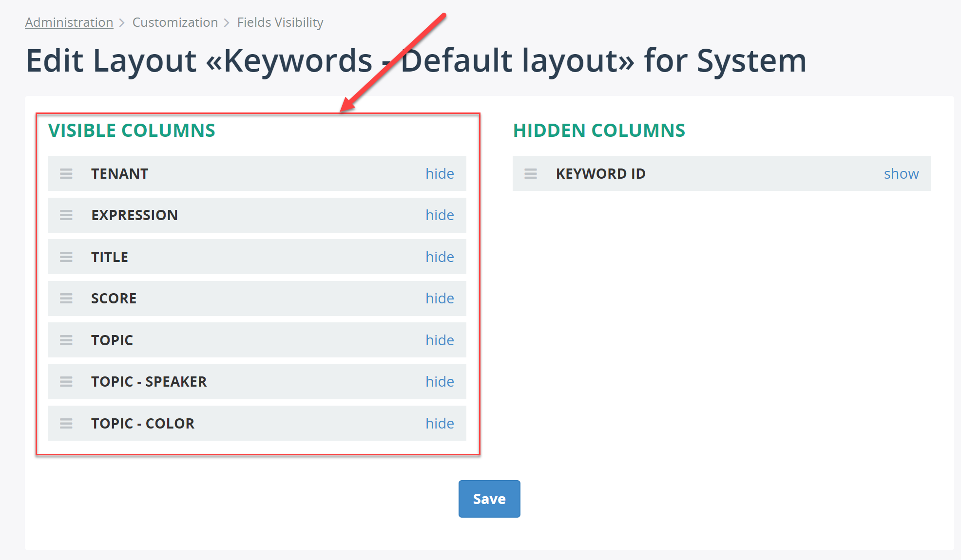The image size is (961, 560).
Task: Click the drag handle icon for TITLE
Action: (66, 256)
